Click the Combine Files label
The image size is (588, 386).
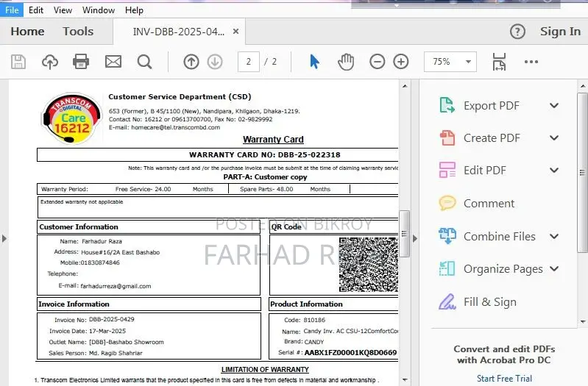(x=500, y=237)
